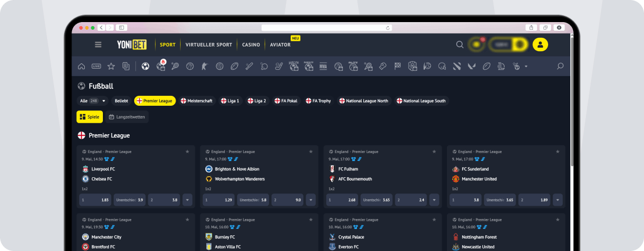Favorite the FC Fulham vs Bournemouth match
This screenshot has height=251, width=644.
coord(434,152)
